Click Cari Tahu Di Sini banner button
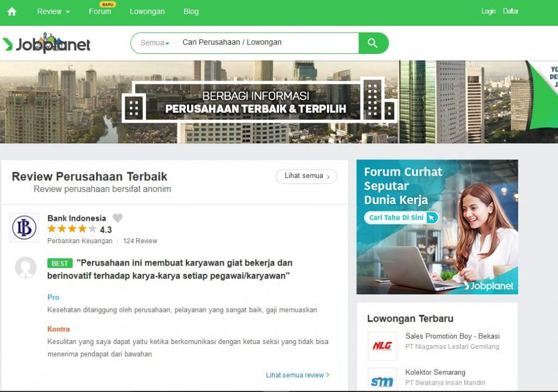 click(401, 218)
